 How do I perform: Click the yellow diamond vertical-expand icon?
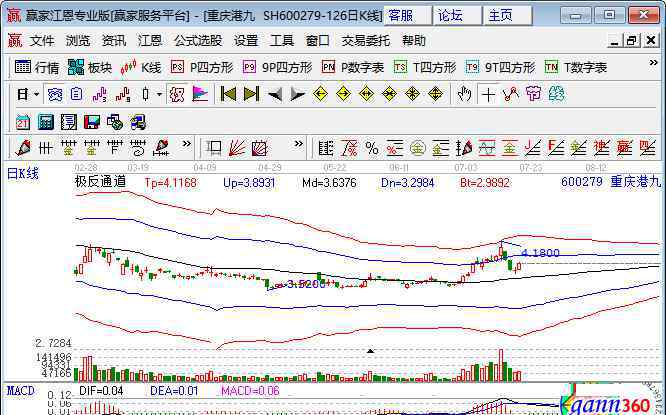pyautogui.click(x=435, y=94)
